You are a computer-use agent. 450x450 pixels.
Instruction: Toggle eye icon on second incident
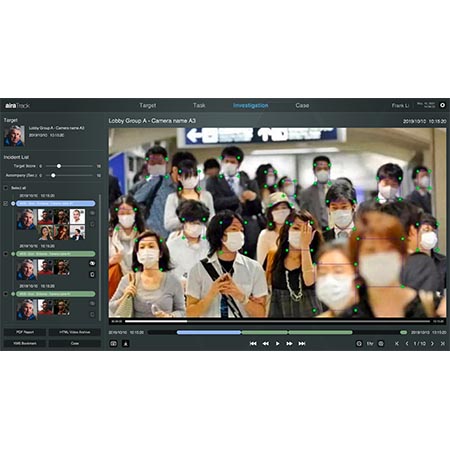[92, 263]
